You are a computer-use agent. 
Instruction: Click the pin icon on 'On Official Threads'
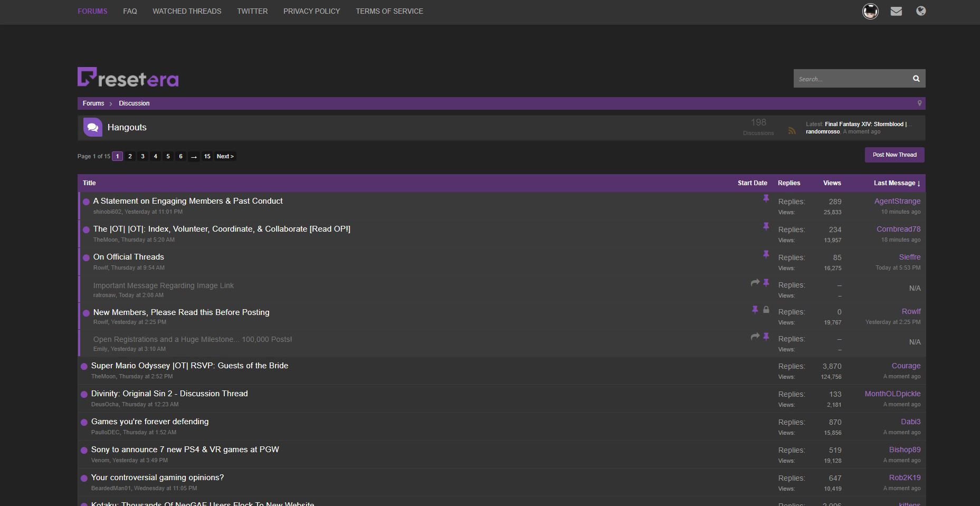pos(766,254)
